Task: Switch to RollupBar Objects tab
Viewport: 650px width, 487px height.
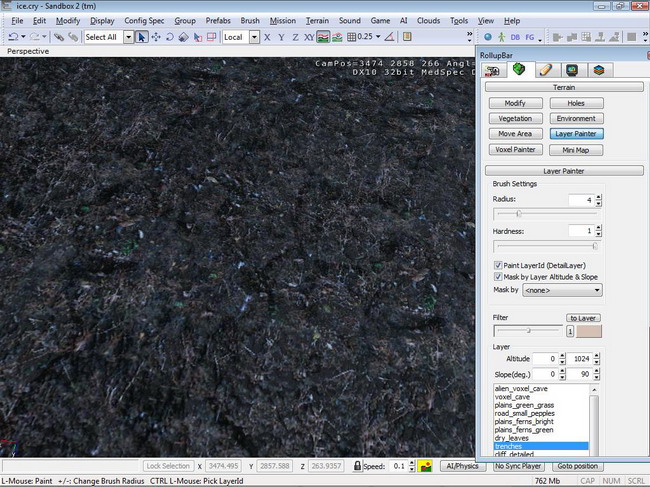Action: [492, 70]
